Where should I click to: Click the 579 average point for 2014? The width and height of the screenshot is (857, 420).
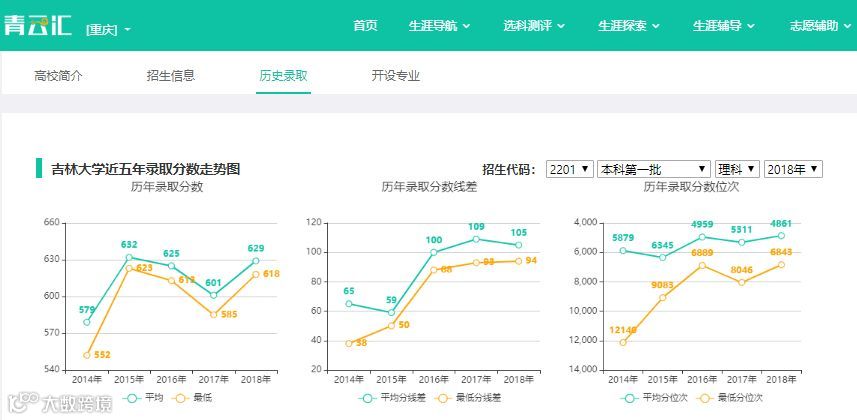86,322
